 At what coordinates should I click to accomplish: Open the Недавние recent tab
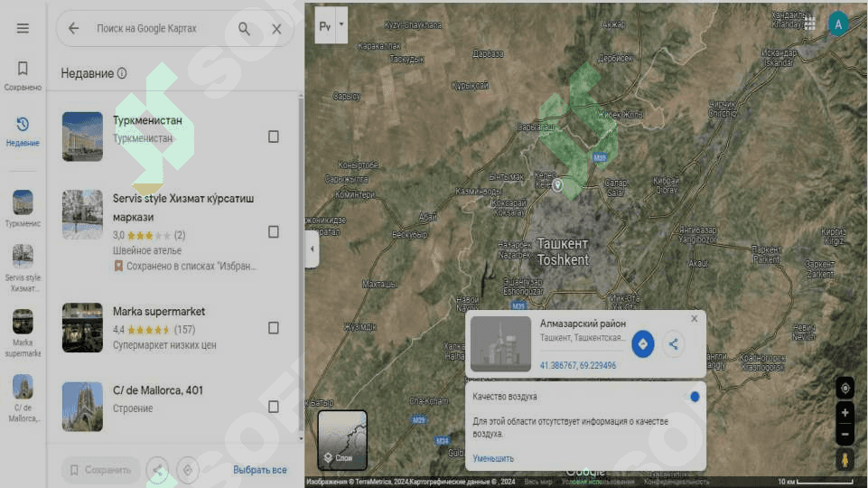coord(23,131)
